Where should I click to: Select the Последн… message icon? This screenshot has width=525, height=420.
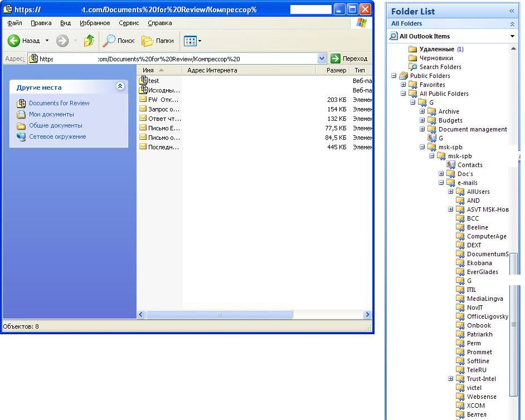pyautogui.click(x=143, y=146)
